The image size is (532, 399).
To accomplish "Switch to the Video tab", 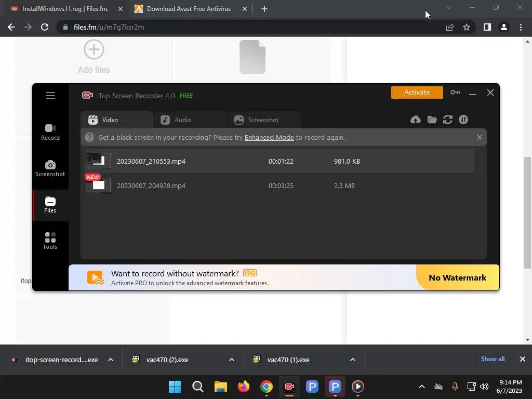I will coord(116,120).
